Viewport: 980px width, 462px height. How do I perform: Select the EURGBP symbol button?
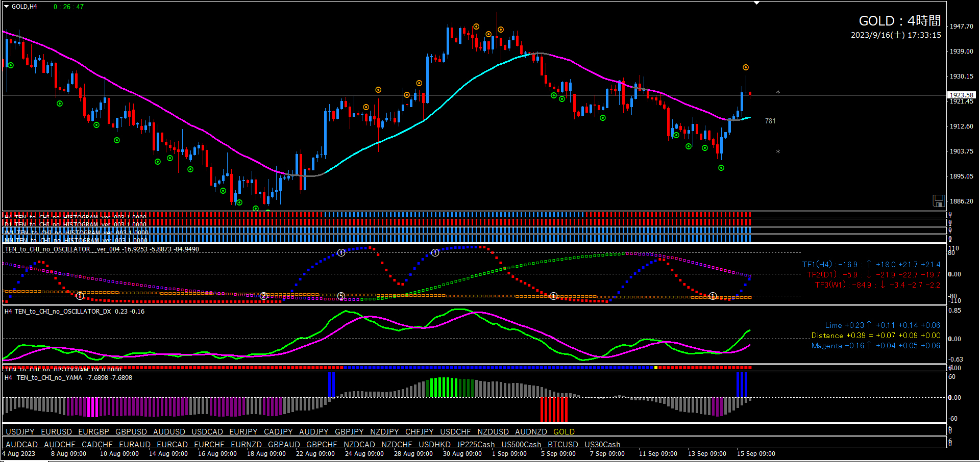click(x=93, y=432)
